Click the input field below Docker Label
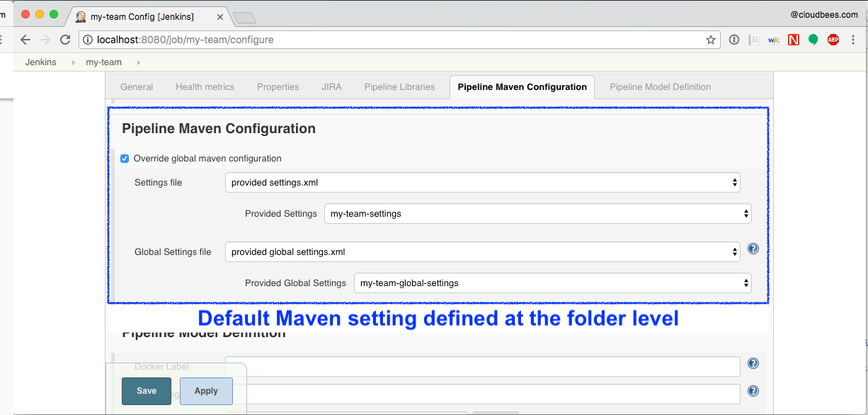868x415 pixels. click(x=483, y=394)
